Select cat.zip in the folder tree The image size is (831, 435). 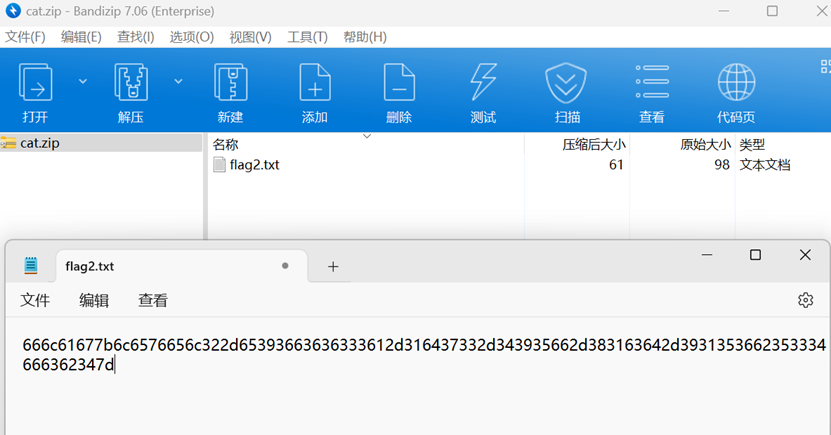click(39, 143)
